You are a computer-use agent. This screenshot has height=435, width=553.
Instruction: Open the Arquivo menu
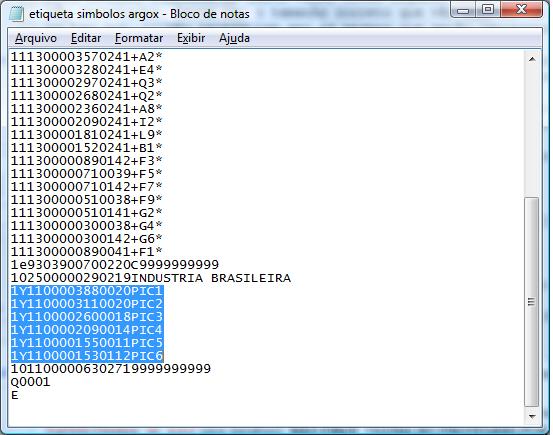coord(36,38)
